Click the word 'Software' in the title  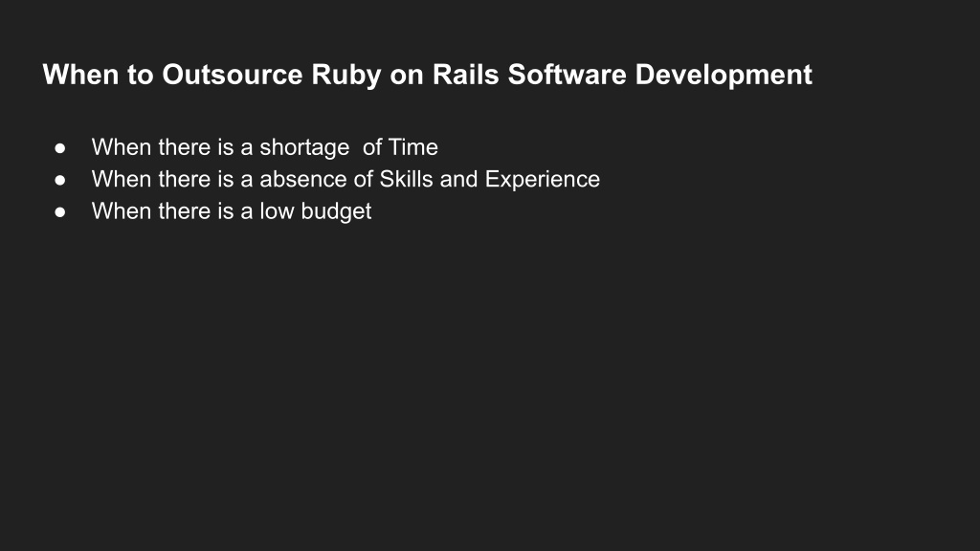567,75
